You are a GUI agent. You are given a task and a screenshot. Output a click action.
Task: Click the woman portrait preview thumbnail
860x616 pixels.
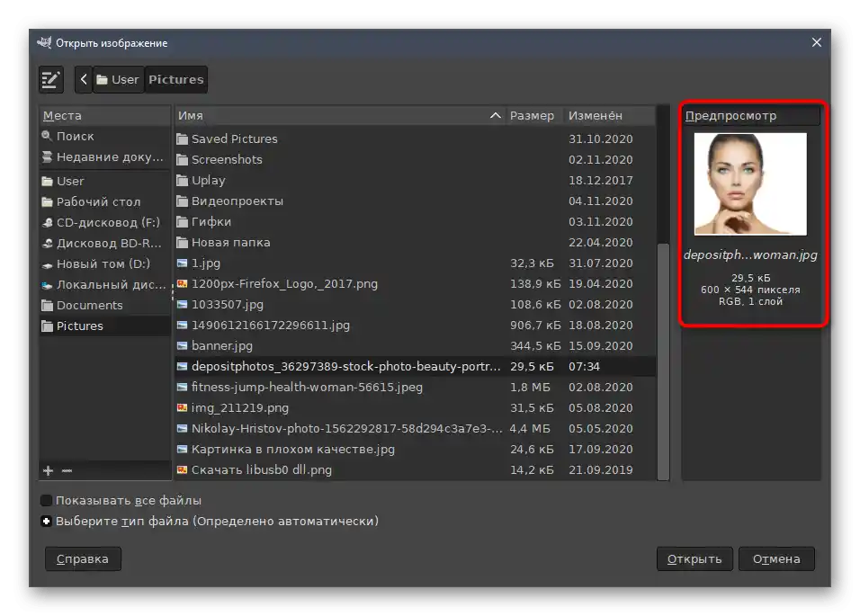[749, 184]
